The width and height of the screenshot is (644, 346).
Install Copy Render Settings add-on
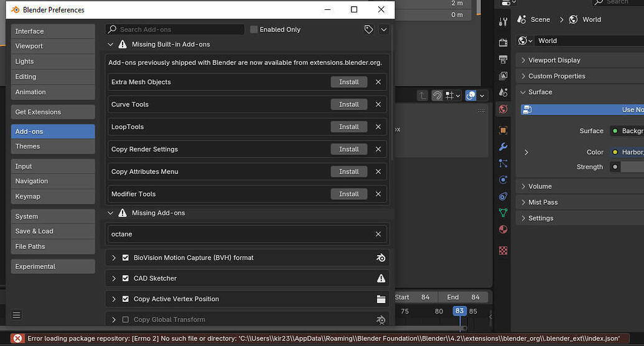[x=348, y=149]
